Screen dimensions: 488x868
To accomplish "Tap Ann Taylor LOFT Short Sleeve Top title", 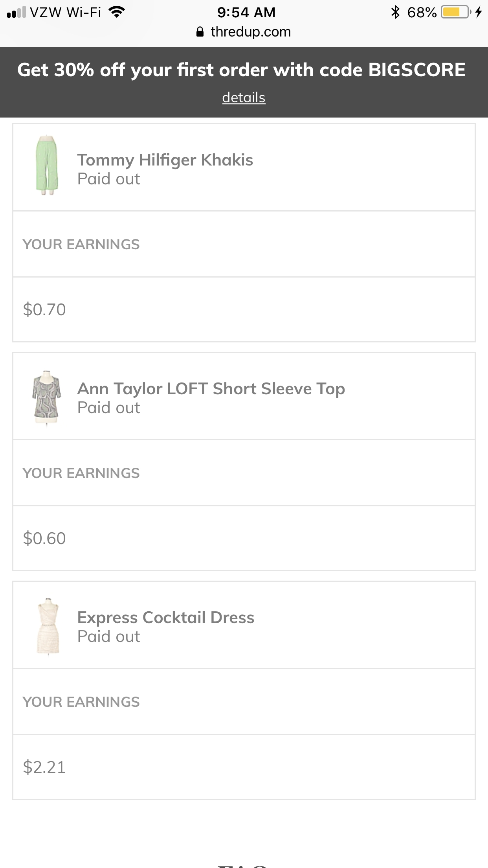I will pos(211,389).
